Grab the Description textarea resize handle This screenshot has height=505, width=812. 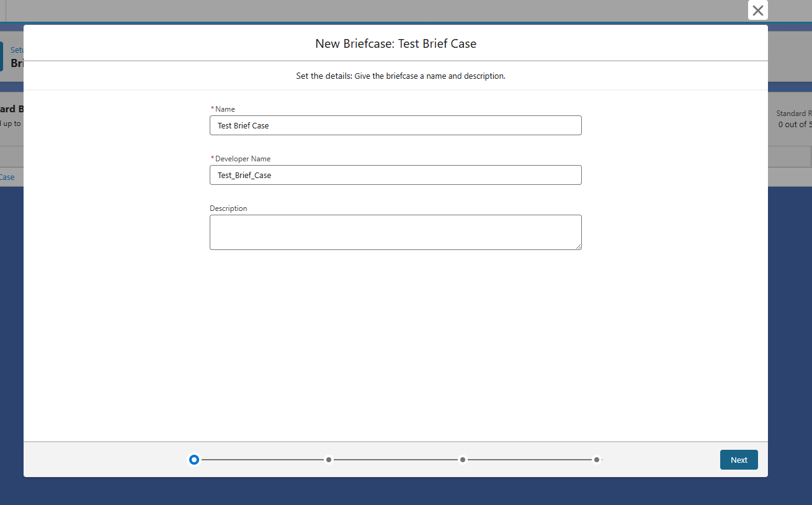tap(578, 246)
